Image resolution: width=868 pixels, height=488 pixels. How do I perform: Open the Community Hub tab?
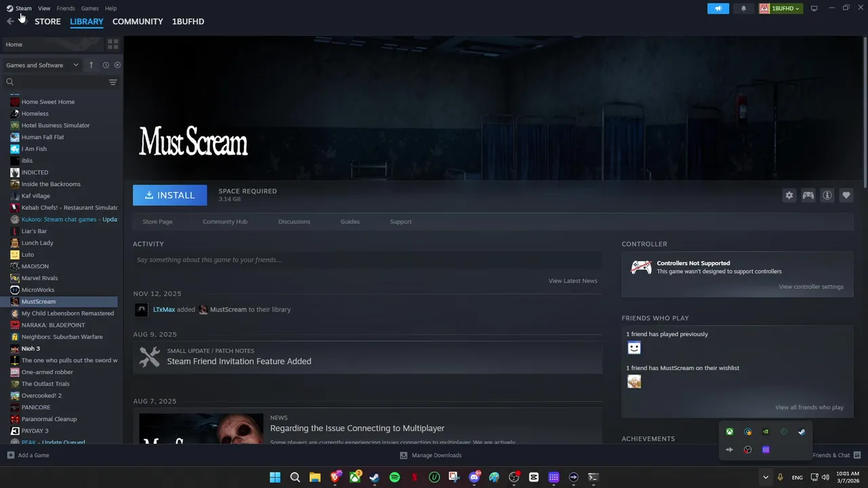225,222
